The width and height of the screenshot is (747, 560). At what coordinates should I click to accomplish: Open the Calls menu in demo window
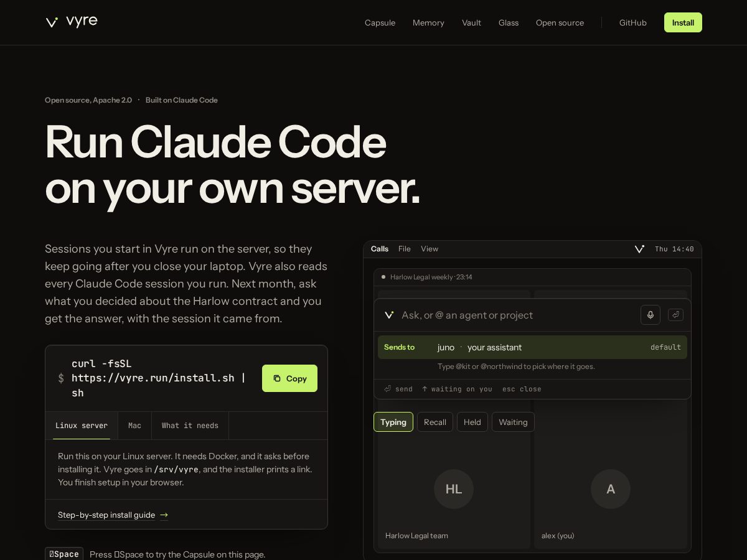click(380, 249)
